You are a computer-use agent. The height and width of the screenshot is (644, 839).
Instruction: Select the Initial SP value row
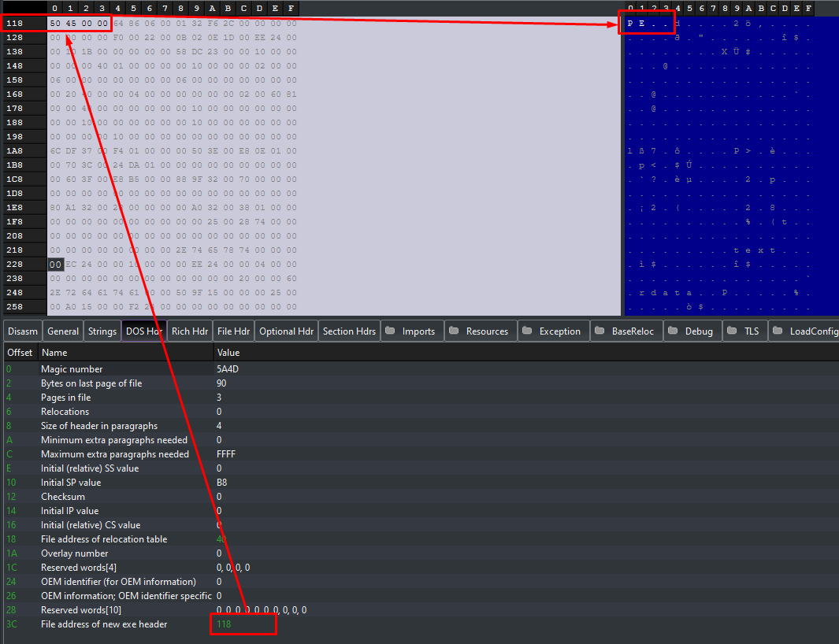click(x=421, y=483)
